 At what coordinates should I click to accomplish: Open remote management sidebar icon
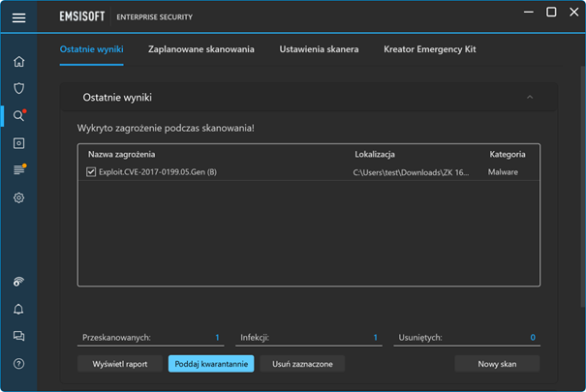[18, 283]
